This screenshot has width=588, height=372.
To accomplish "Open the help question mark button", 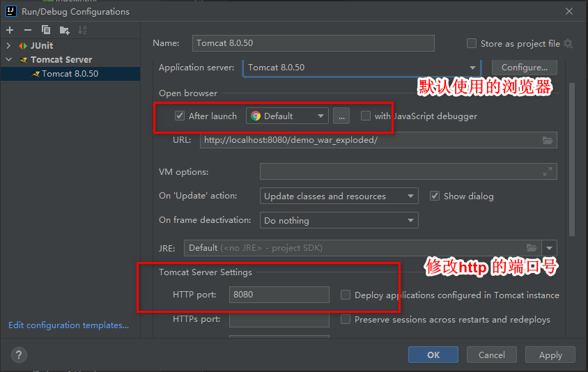I will click(19, 355).
